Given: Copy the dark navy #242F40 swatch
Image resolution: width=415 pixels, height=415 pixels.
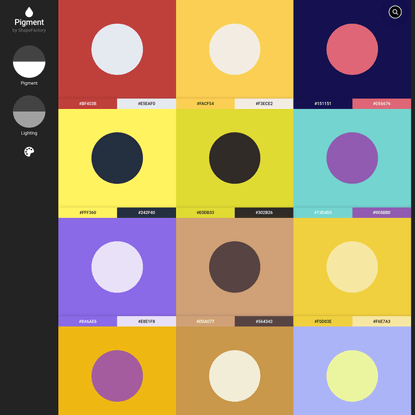Looking at the screenshot, I should coord(146,213).
